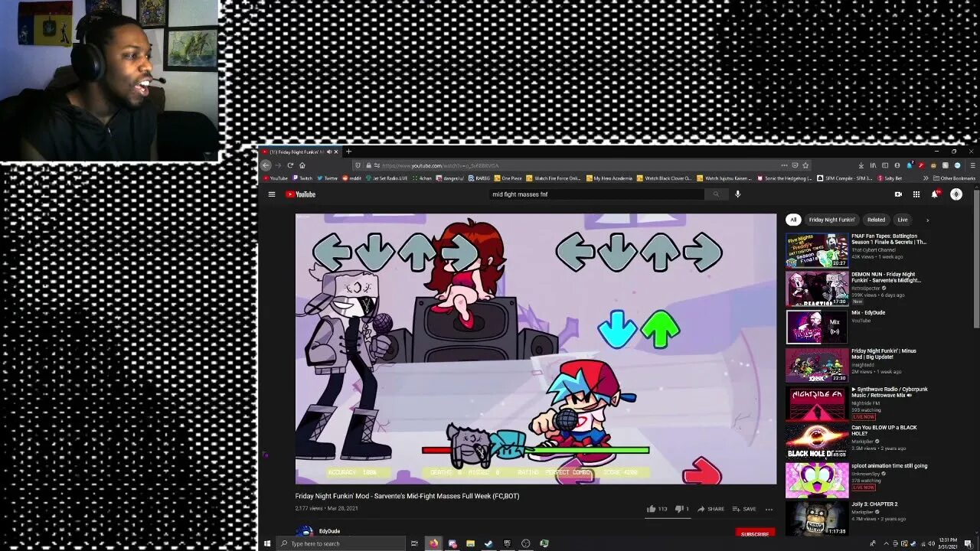Dislike the video with thumbs down
This screenshot has width=980, height=551.
[681, 509]
